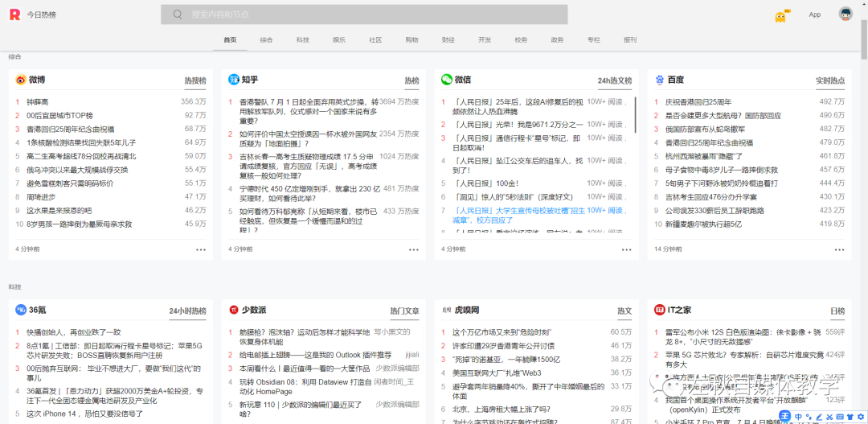Click the input method 王 icon

pos(785,416)
